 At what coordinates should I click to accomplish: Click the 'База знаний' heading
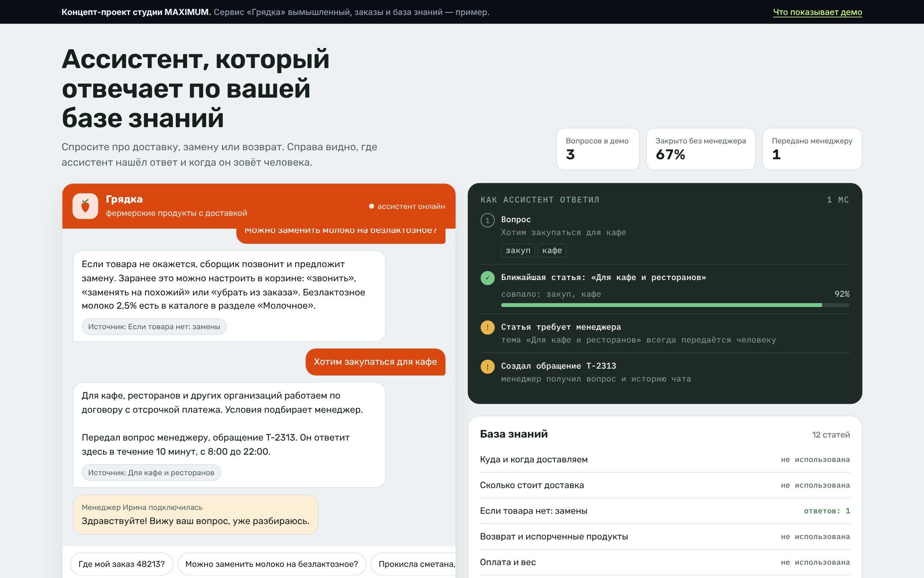tap(514, 434)
